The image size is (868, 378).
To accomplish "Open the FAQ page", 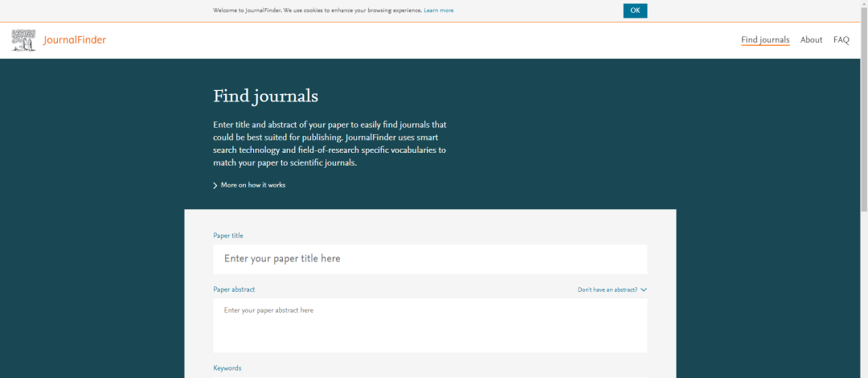I will click(841, 40).
